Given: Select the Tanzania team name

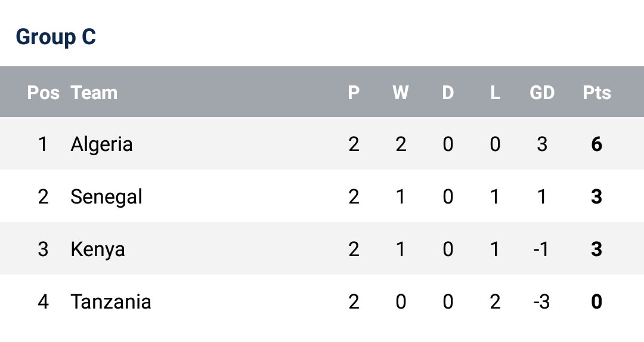Looking at the screenshot, I should click(111, 301).
